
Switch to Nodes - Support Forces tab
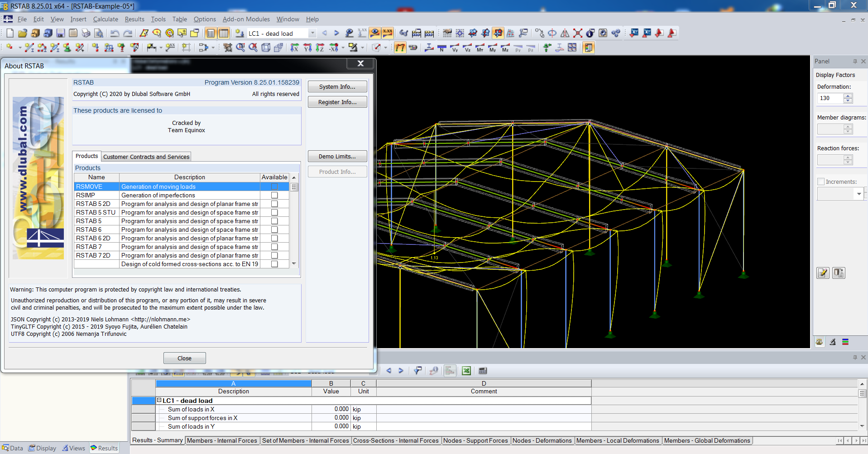pos(475,440)
